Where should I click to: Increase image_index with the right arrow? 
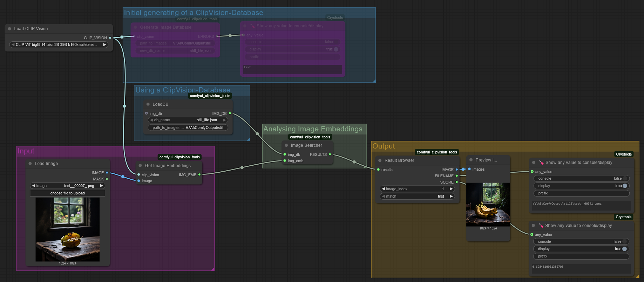[x=451, y=189]
